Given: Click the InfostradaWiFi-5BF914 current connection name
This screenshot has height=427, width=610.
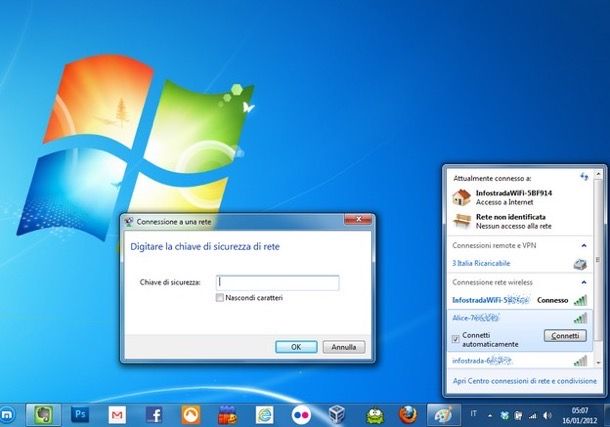Looking at the screenshot, I should tap(514, 193).
